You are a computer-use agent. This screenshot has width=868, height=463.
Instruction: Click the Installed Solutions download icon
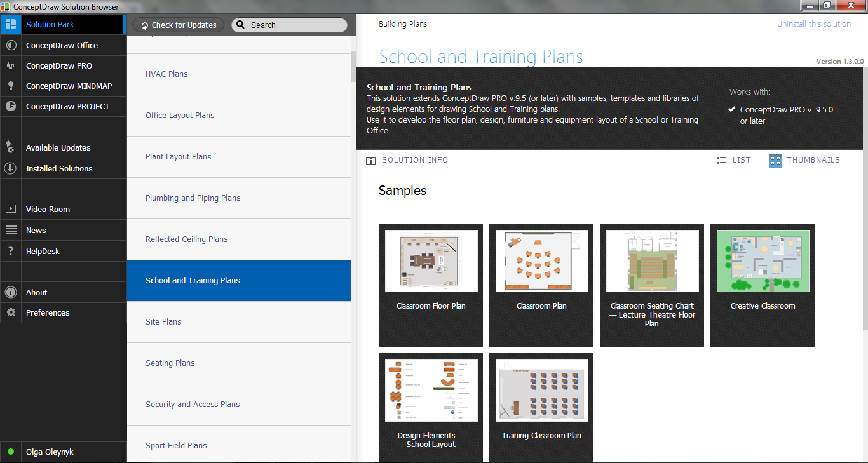[x=11, y=169]
